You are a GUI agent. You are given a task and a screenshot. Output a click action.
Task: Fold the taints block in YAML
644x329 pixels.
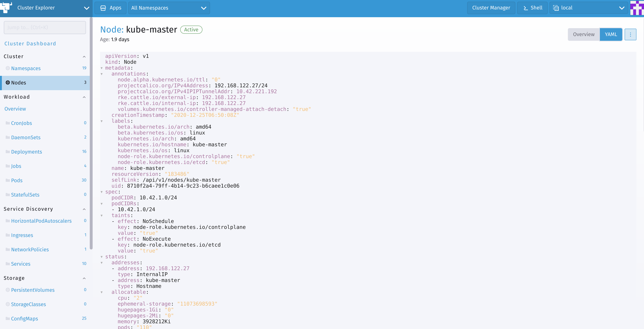click(x=102, y=215)
